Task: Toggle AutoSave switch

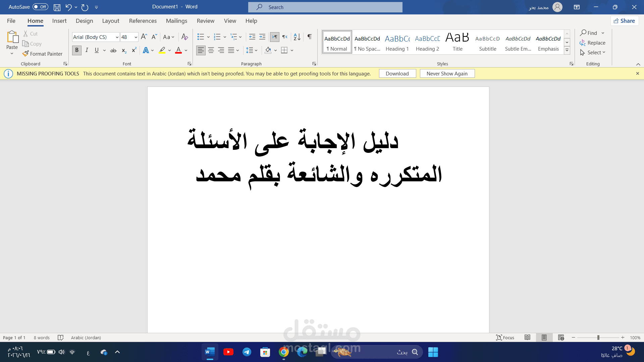Action: coord(40,7)
